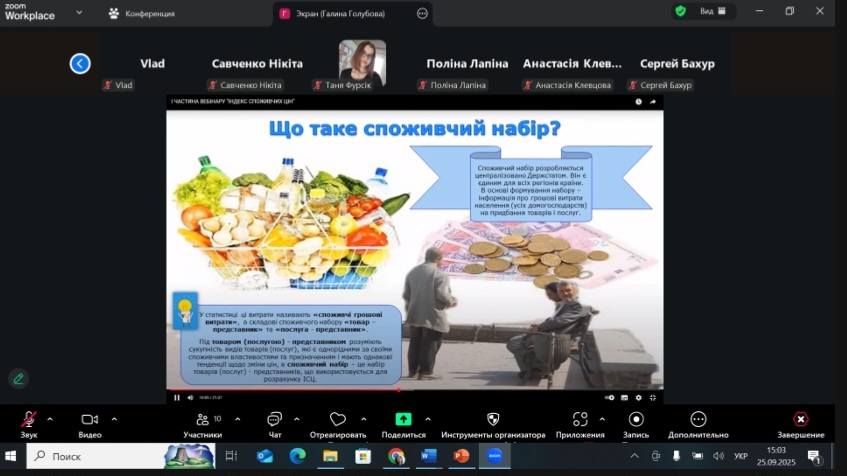847x476 pixels.
Task: Open the Чат chat panel
Action: [274, 419]
